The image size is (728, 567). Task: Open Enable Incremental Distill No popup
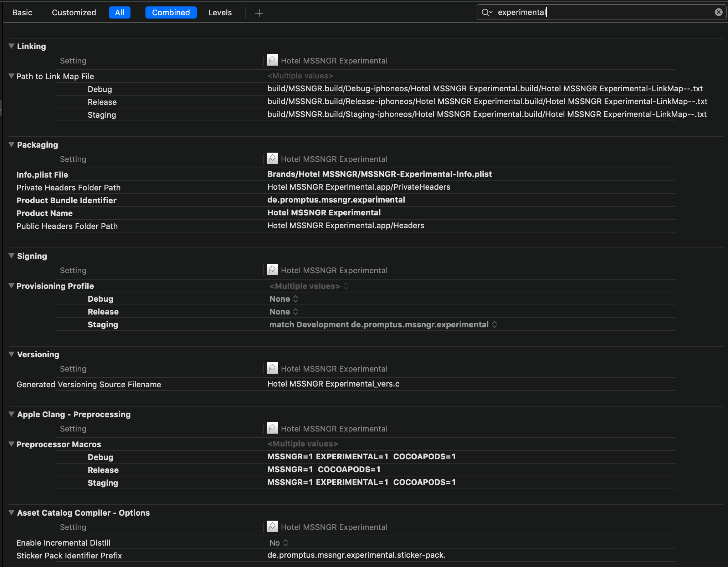click(x=279, y=543)
